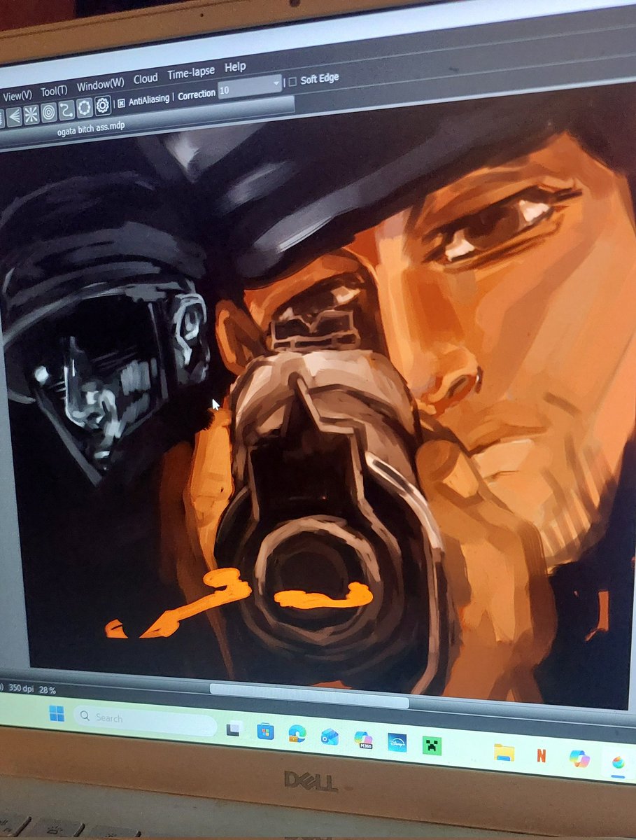The height and width of the screenshot is (840, 636).
Task: Switch to the .mdp document tab
Action: click(92, 129)
